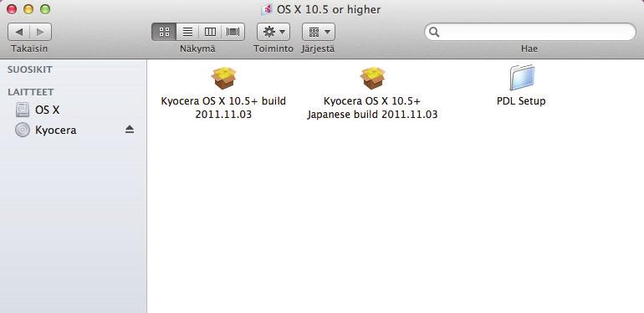Switch to column view
Screen dimensions: 644x313
[210, 32]
